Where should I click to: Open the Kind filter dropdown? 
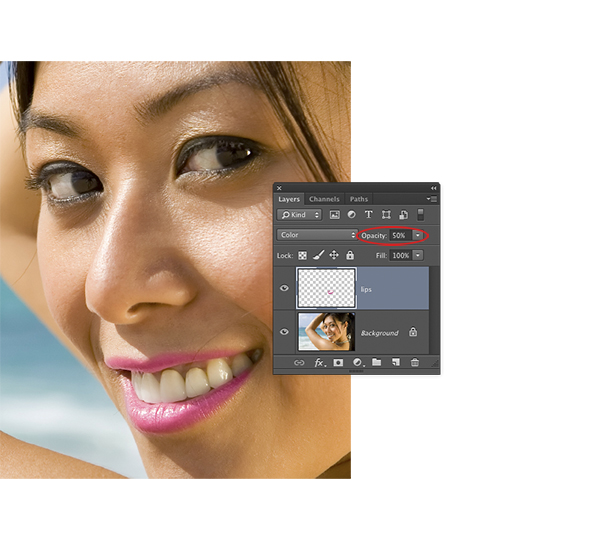[x=299, y=215]
